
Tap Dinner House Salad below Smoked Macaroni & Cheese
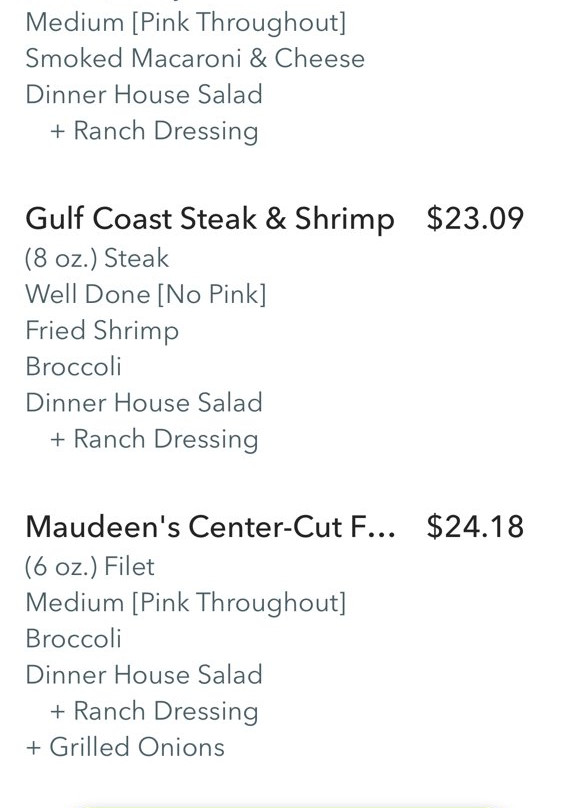tap(144, 94)
